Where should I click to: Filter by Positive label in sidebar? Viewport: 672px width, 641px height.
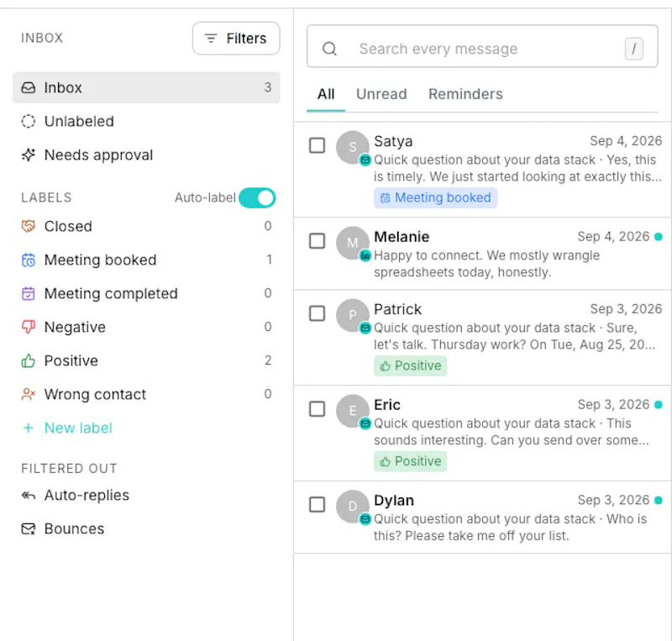(146, 360)
